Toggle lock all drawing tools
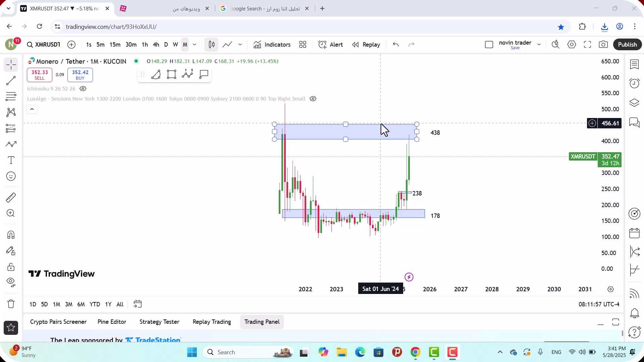Viewport: 644px width, 362px height. coord(11,267)
